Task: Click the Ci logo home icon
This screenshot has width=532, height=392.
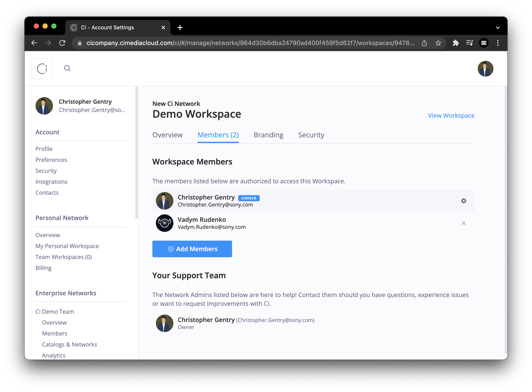Action: pos(42,68)
